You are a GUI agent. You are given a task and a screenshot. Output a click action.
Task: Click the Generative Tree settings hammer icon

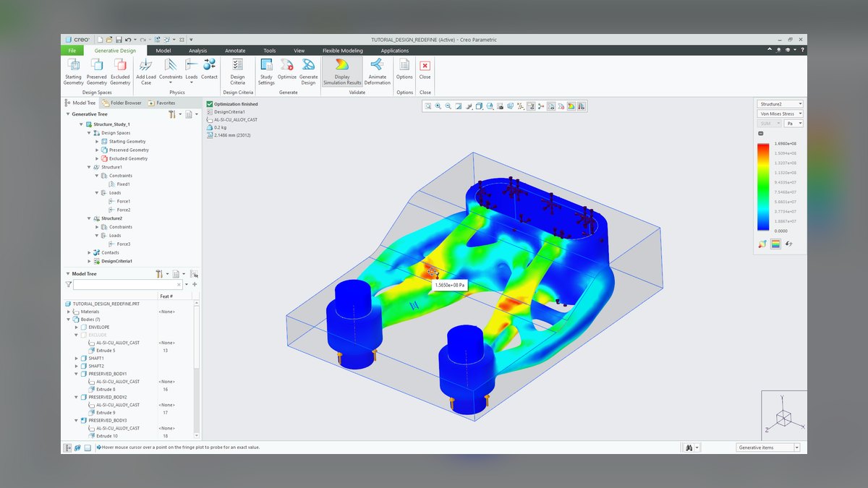tap(172, 114)
